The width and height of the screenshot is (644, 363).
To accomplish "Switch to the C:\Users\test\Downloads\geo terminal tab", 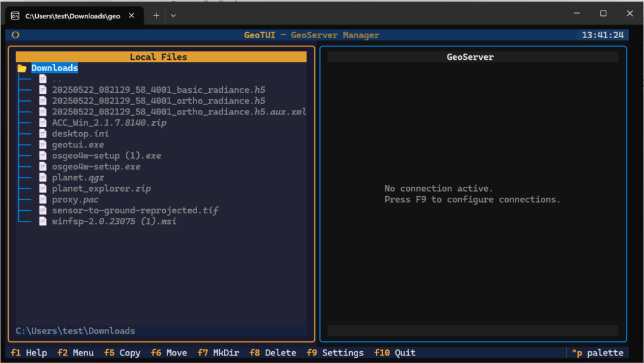I will click(x=73, y=16).
